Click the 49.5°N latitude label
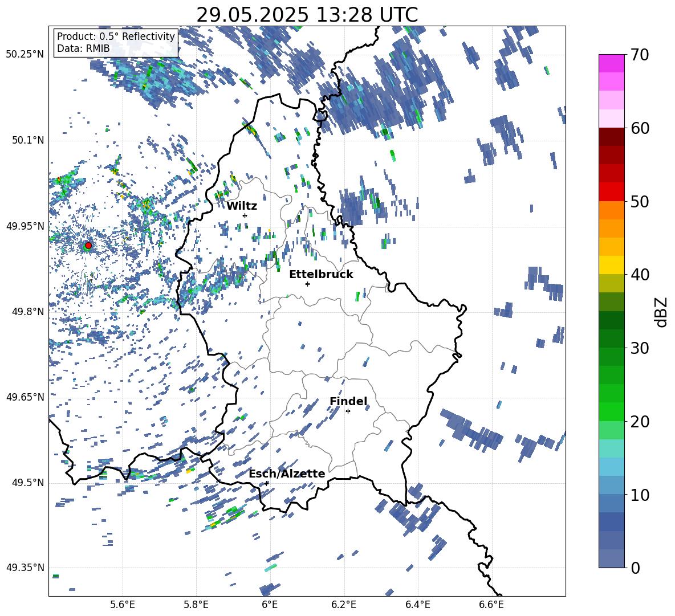 point(27,483)
